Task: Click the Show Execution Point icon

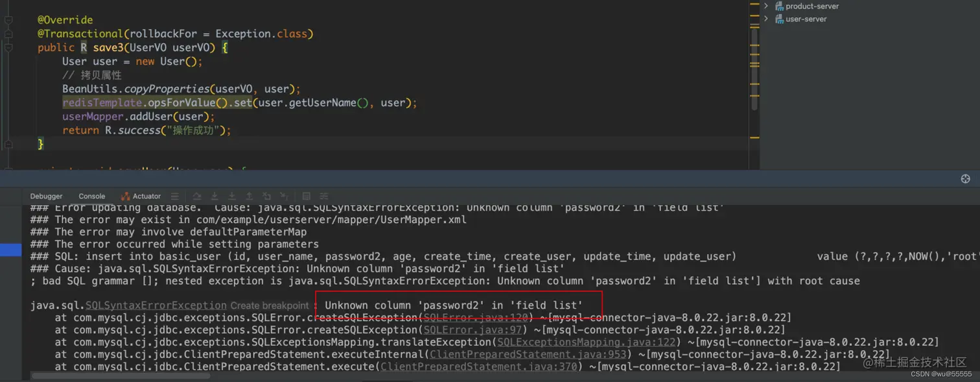Action: 175,197
